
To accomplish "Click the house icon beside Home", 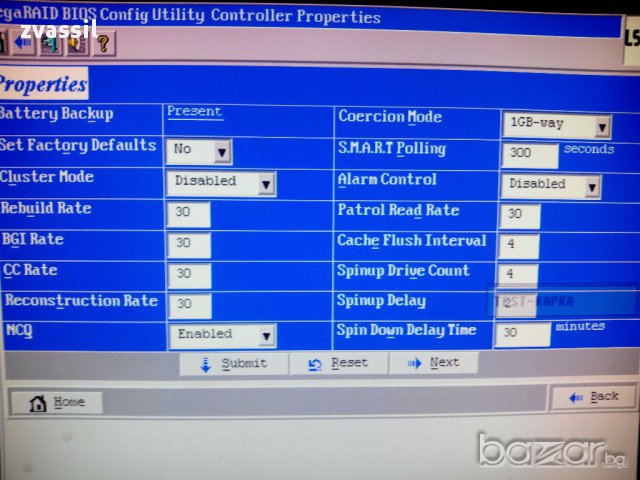I will pyautogui.click(x=38, y=403).
